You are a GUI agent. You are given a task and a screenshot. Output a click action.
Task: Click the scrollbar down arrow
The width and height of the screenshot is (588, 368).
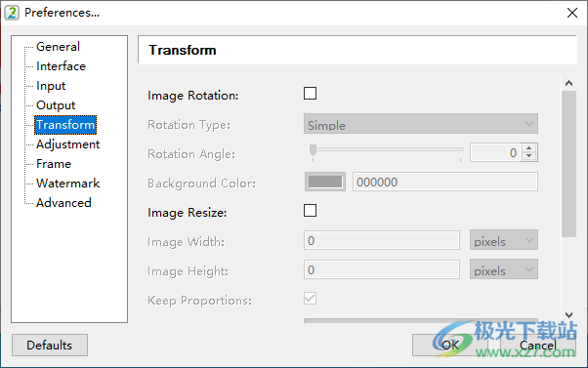pos(568,315)
